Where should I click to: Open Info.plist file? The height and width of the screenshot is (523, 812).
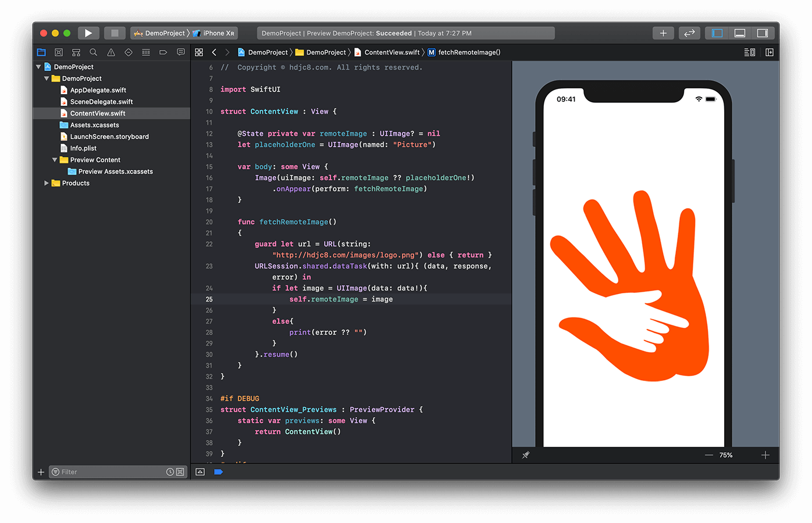83,148
